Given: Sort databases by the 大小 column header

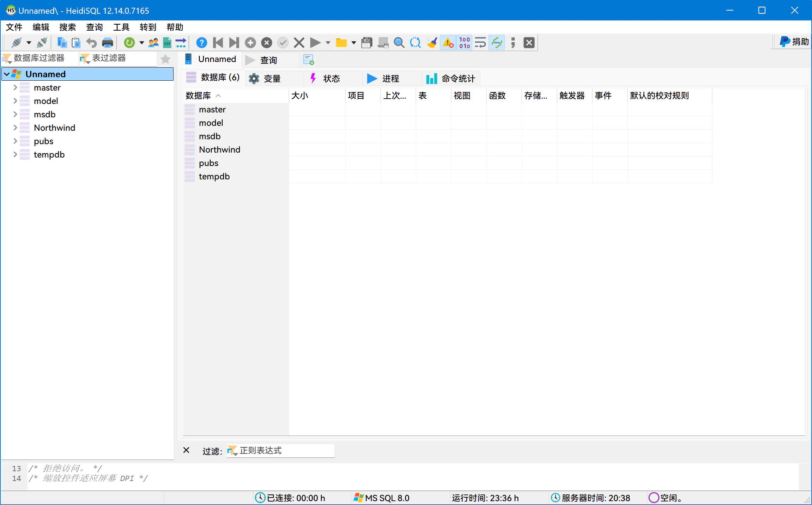Looking at the screenshot, I should click(299, 96).
